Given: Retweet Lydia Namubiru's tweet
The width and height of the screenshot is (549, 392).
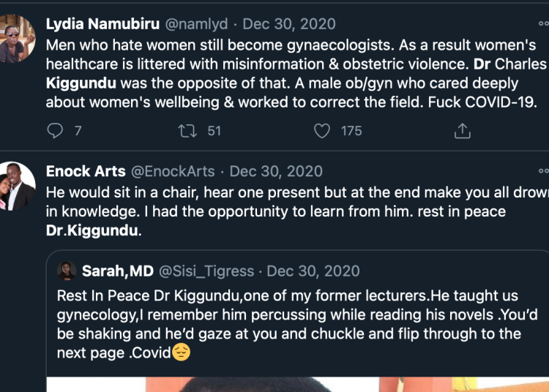Looking at the screenshot, I should click(x=187, y=131).
